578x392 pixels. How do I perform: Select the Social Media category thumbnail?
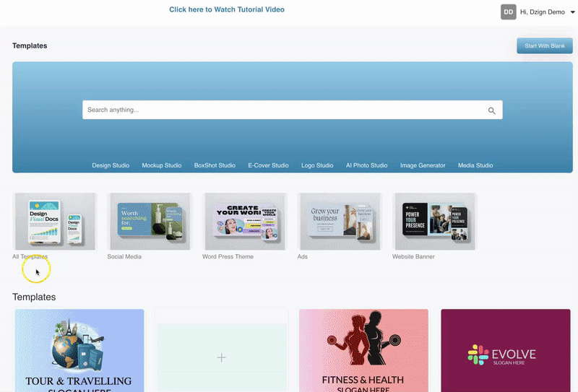tap(149, 222)
